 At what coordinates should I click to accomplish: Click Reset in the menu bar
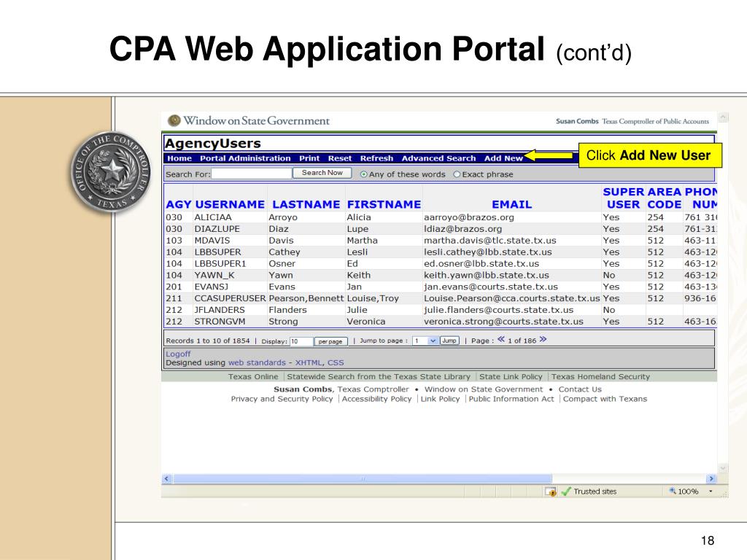tap(340, 158)
